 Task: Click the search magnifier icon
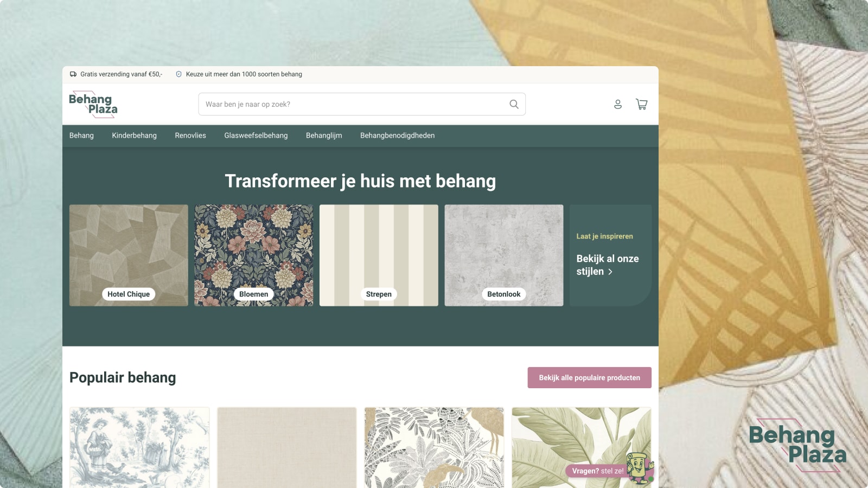click(514, 104)
